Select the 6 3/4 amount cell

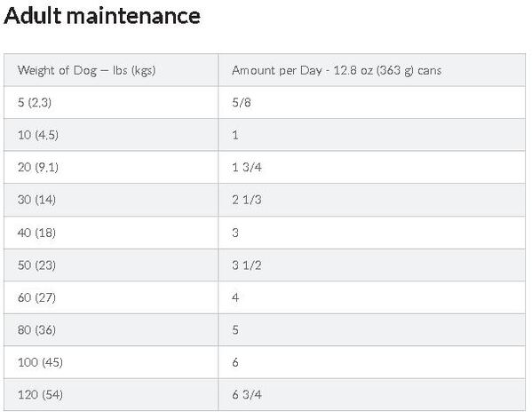click(371, 395)
